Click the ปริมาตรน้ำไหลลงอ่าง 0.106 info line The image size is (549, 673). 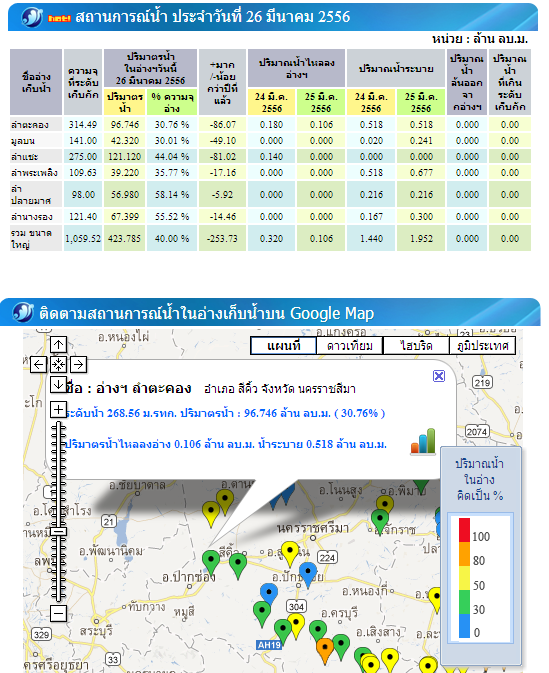point(226,444)
